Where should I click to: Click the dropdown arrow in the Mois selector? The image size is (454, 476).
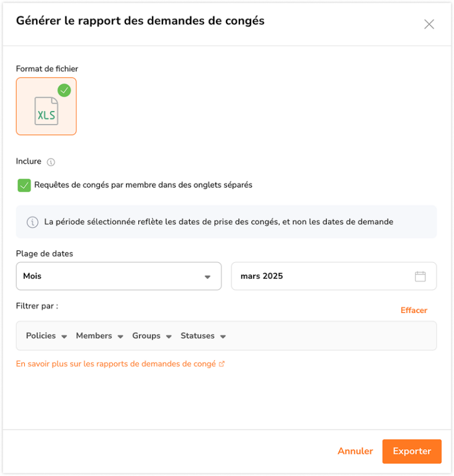point(208,277)
